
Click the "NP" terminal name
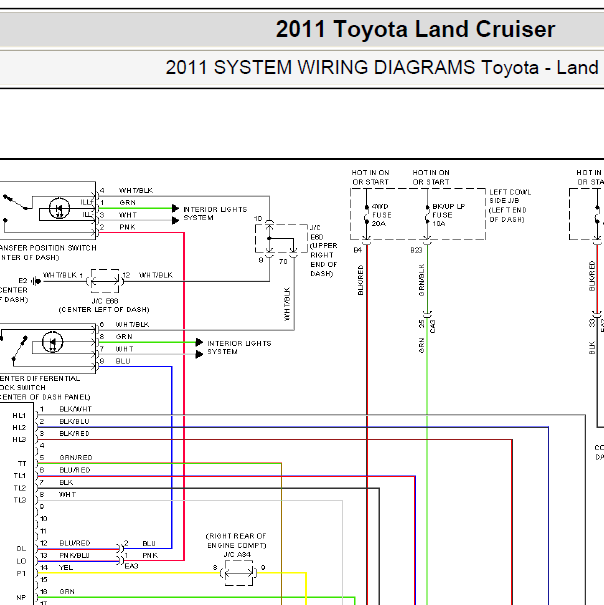21,598
